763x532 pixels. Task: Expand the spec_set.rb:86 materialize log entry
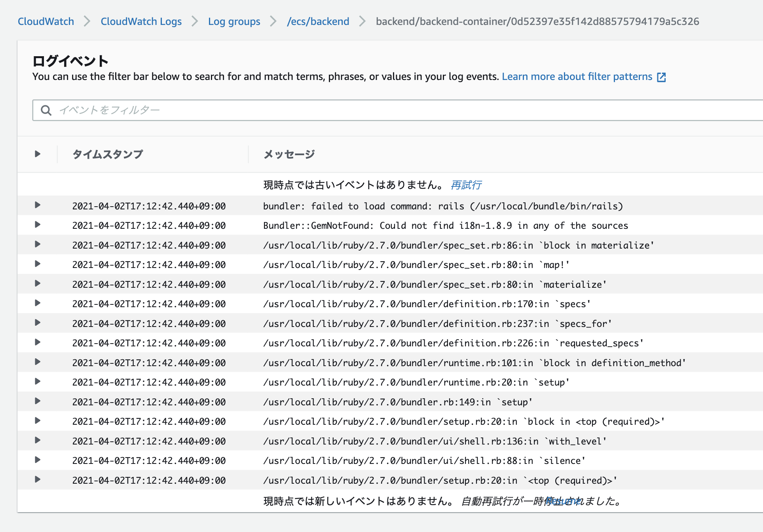[x=38, y=245]
